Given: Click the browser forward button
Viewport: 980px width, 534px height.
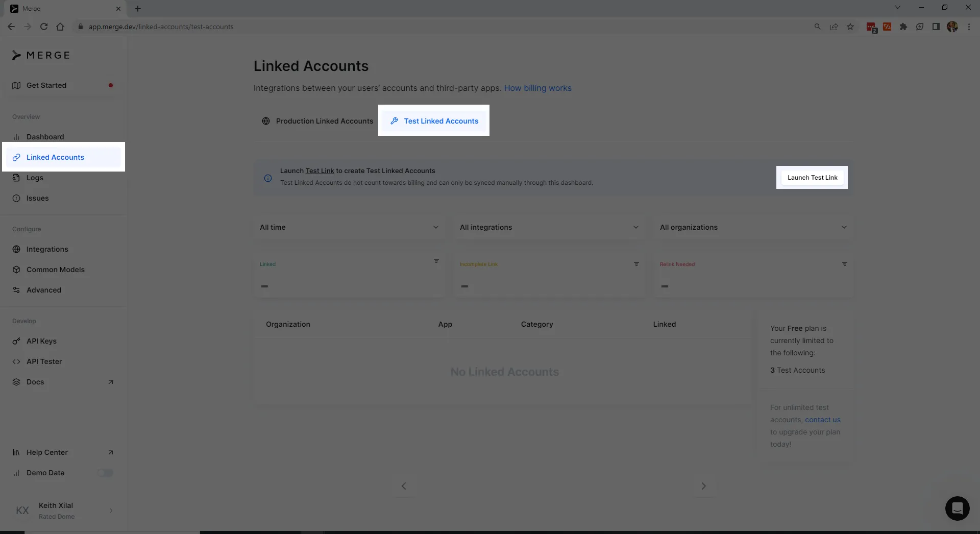Looking at the screenshot, I should [x=28, y=27].
